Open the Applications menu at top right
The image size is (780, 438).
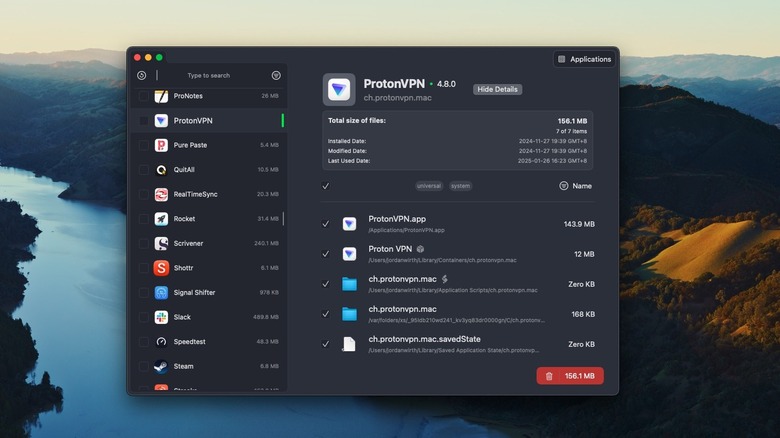coord(584,59)
